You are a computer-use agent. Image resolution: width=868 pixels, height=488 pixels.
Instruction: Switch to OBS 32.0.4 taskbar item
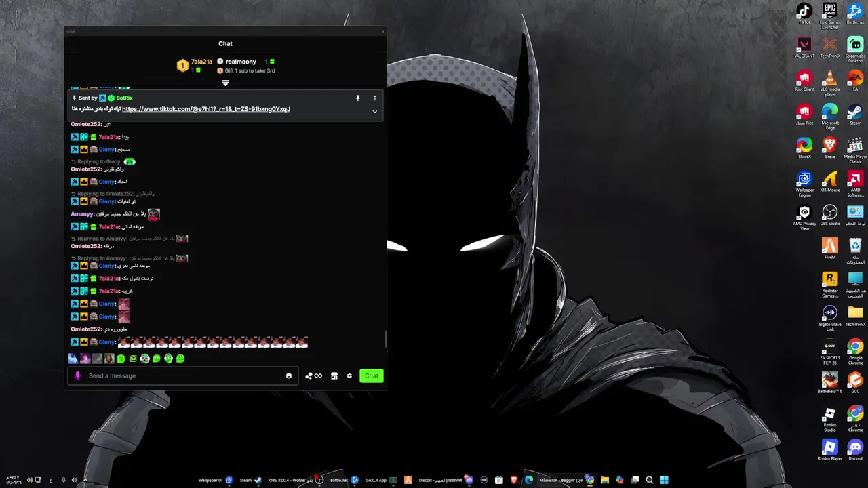click(x=296, y=480)
